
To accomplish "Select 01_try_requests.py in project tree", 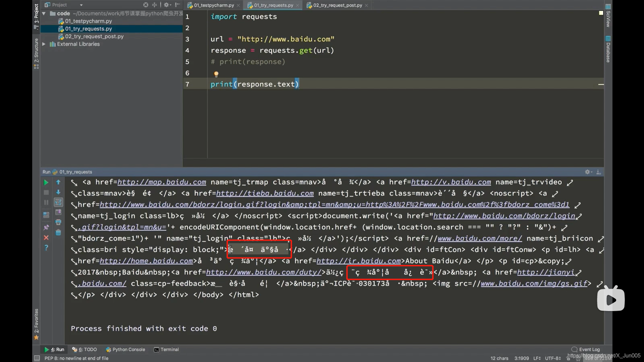I will point(88,29).
